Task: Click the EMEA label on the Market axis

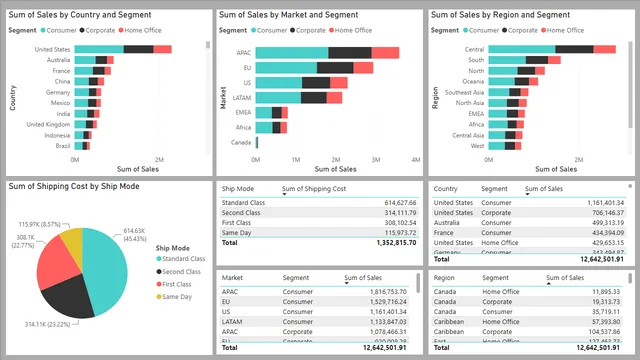Action: click(x=243, y=113)
